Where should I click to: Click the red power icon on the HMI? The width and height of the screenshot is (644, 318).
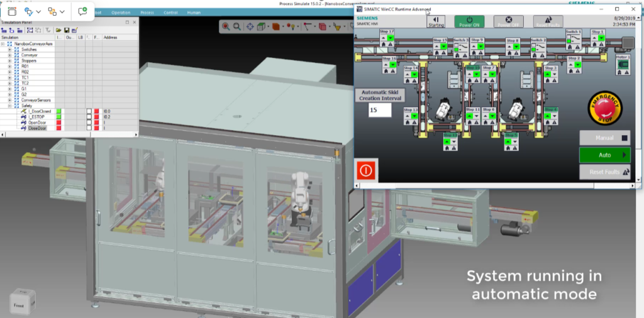365,170
